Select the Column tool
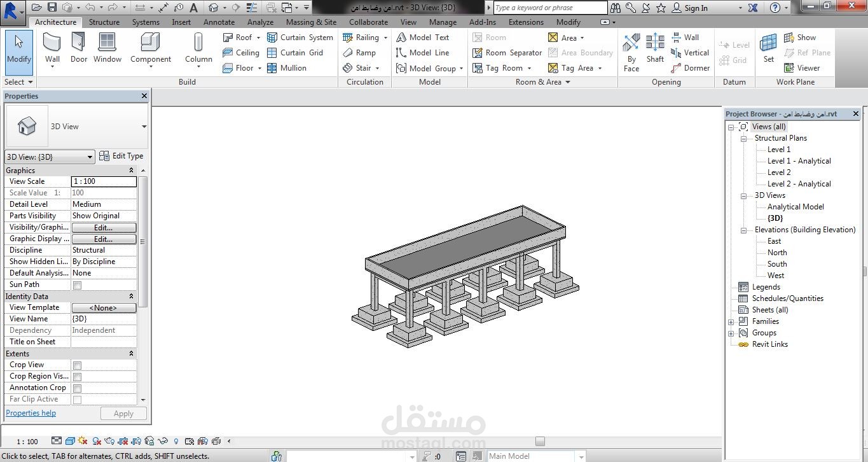The width and height of the screenshot is (868, 462). tap(198, 49)
